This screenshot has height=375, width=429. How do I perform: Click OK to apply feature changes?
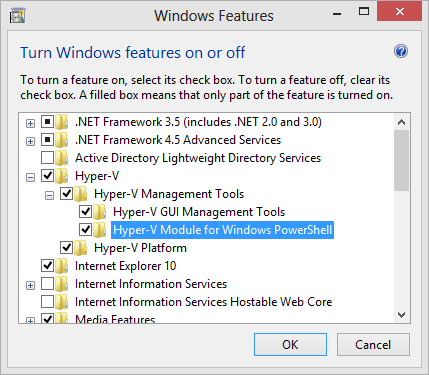click(290, 345)
